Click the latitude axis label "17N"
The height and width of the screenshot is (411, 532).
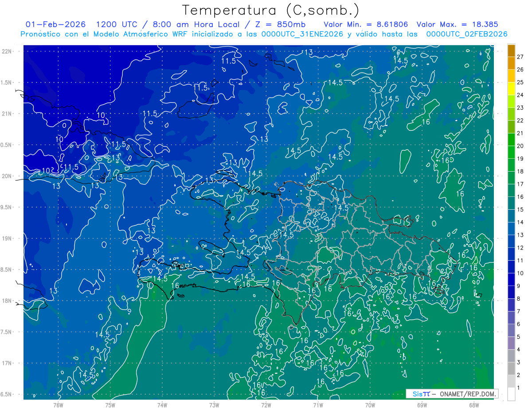(7, 363)
